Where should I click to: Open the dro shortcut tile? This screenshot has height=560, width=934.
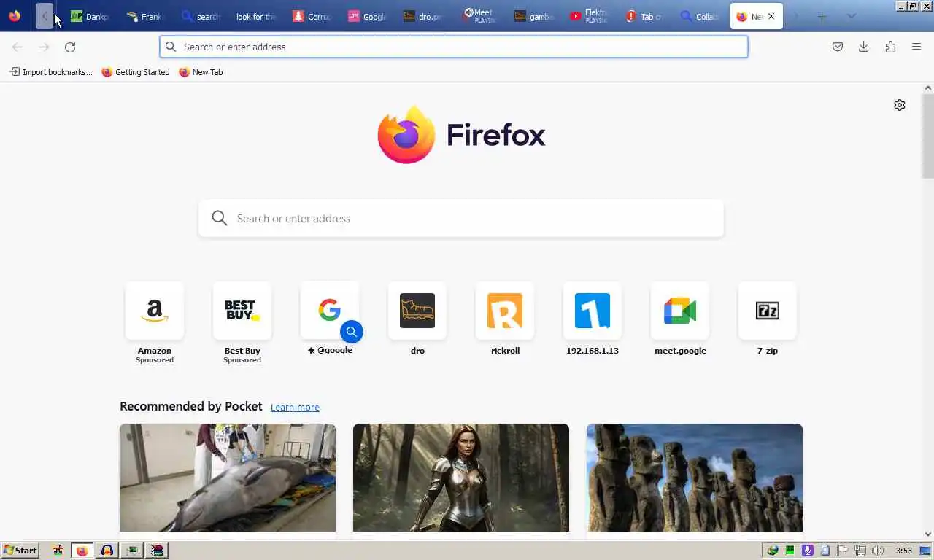[x=417, y=319]
